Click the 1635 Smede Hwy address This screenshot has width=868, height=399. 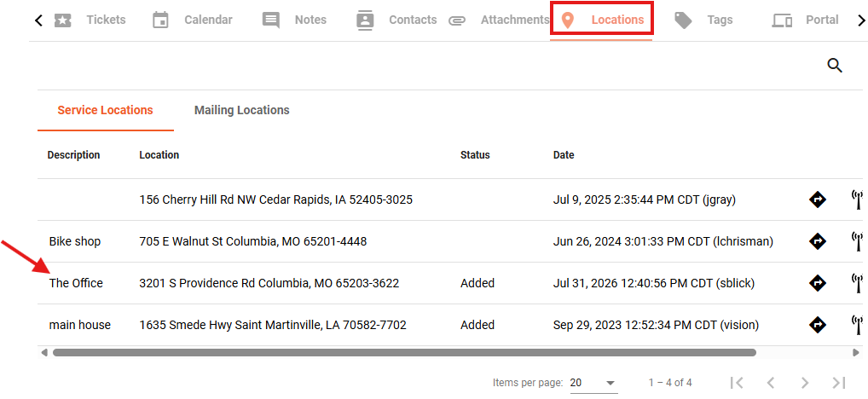(273, 325)
